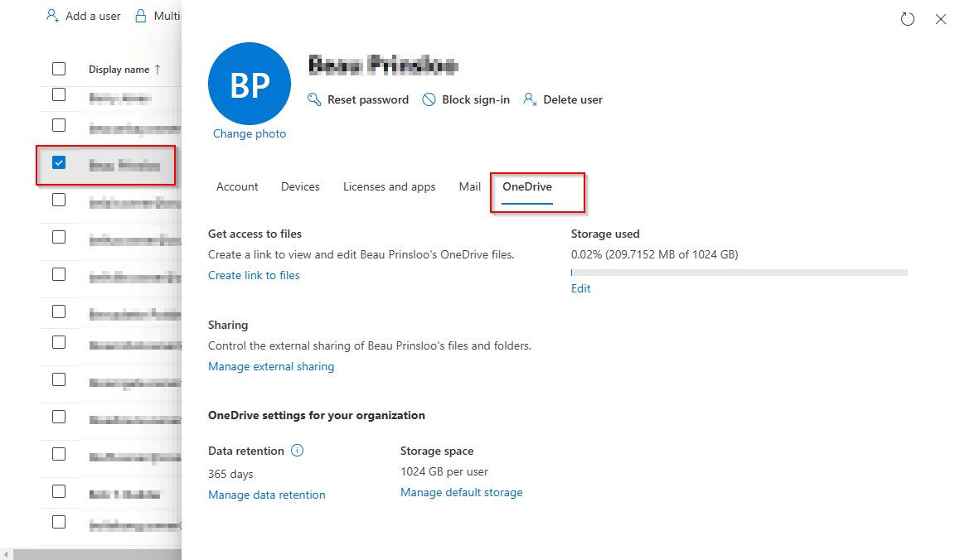The height and width of the screenshot is (560, 960).
Task: Click the Add a user icon
Action: [x=51, y=15]
